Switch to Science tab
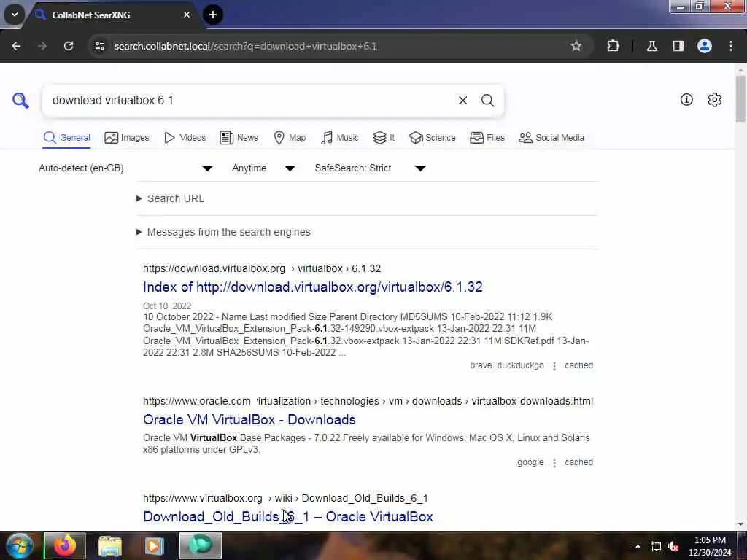Image resolution: width=747 pixels, height=560 pixels. [432, 138]
